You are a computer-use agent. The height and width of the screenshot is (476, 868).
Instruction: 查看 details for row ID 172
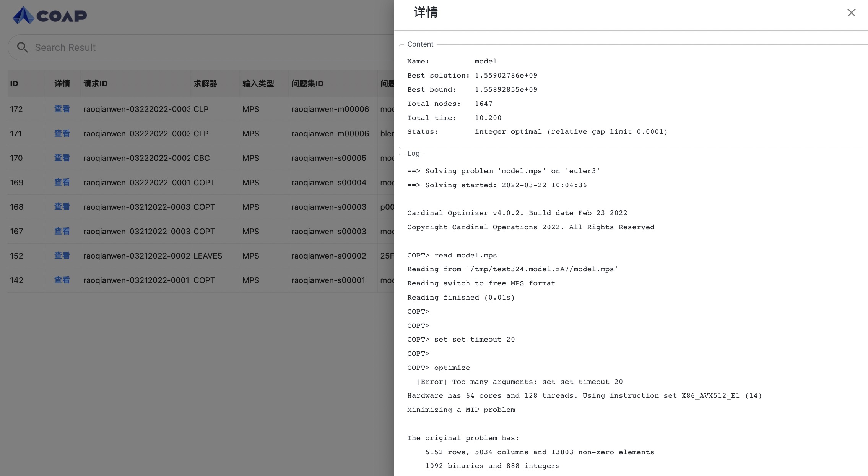(62, 109)
